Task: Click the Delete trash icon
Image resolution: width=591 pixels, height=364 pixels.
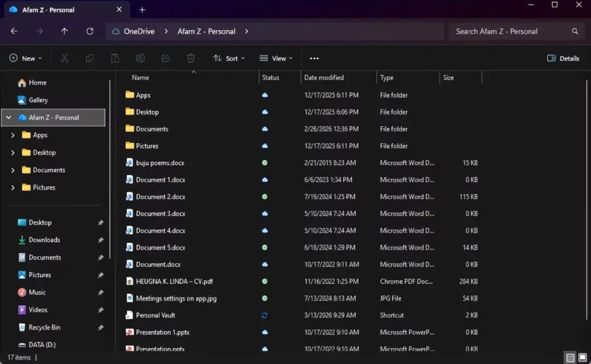Action: [191, 58]
